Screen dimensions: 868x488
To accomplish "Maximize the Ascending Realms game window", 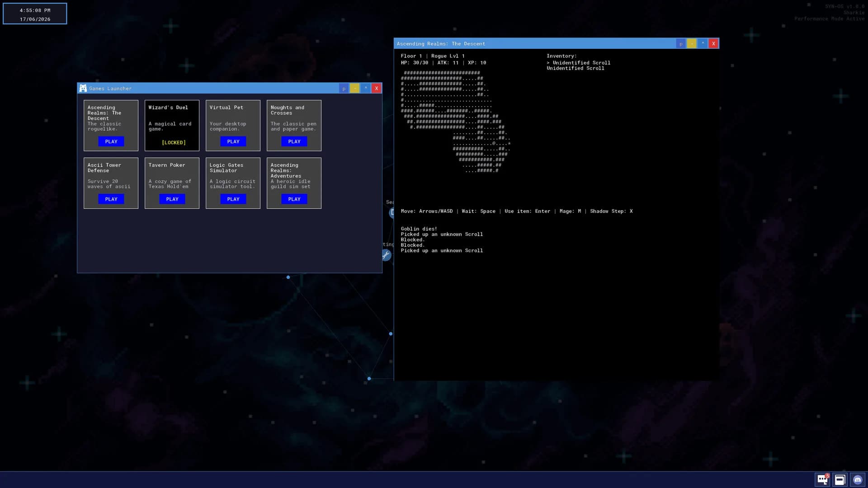I will tap(703, 43).
